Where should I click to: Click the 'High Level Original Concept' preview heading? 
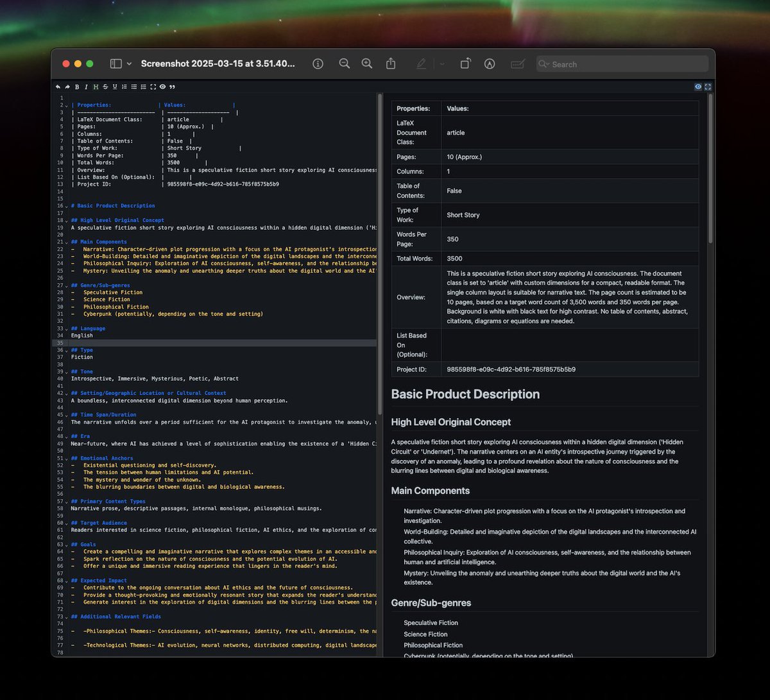(451, 422)
